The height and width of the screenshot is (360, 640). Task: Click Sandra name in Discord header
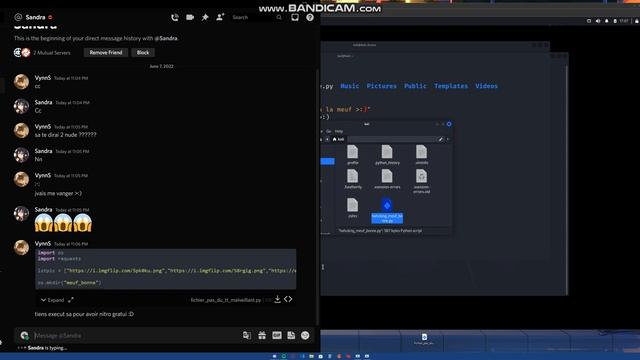click(x=35, y=17)
